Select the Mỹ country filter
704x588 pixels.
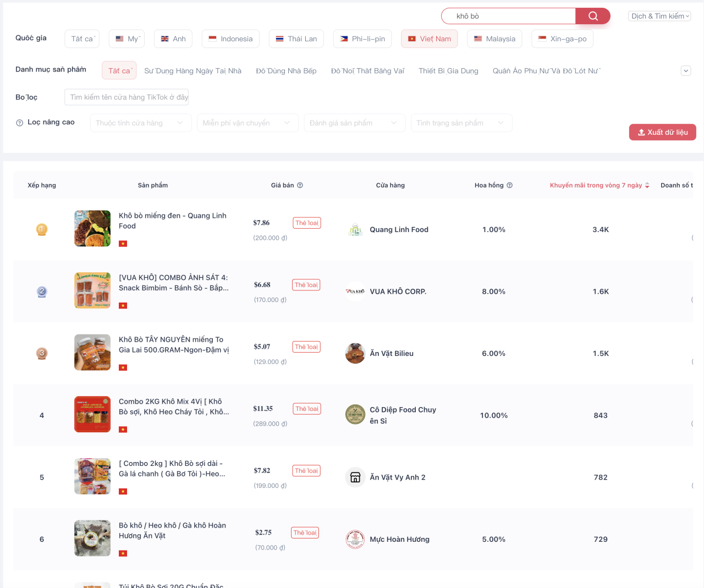tap(127, 39)
